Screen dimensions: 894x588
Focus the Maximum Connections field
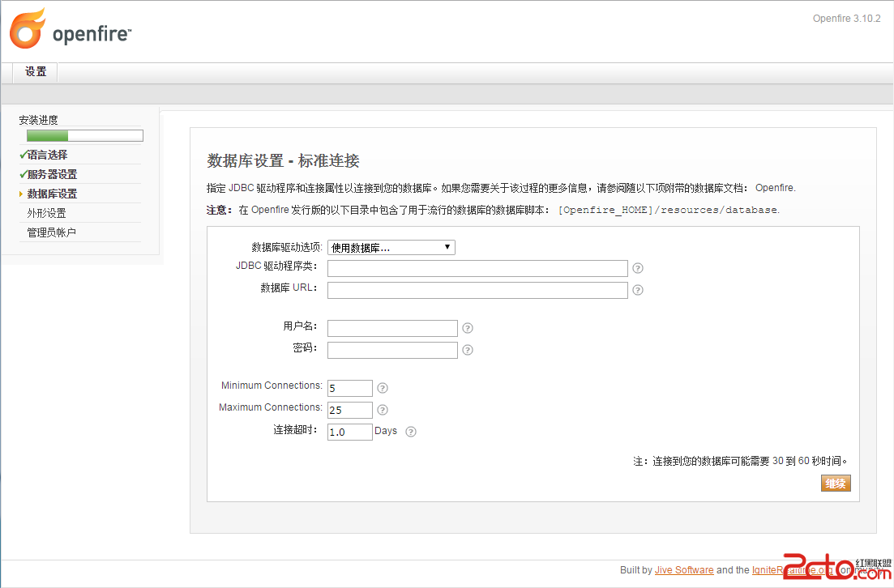click(350, 410)
